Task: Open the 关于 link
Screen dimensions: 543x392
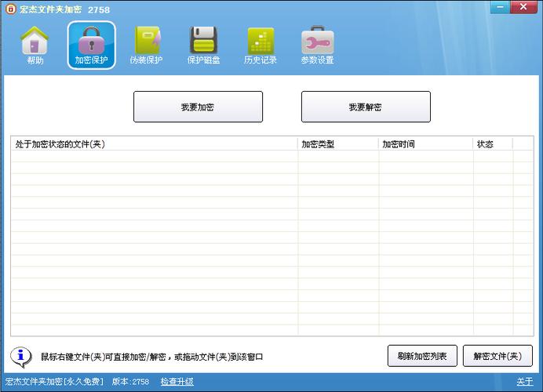Action: pos(525,382)
